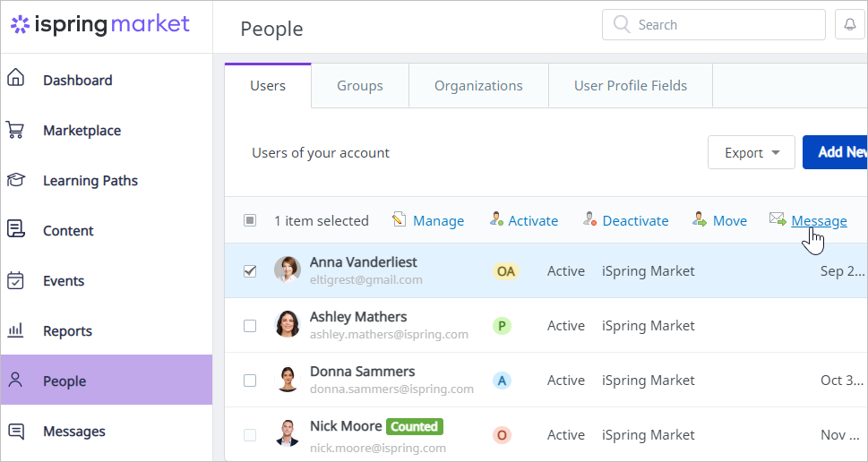Screen dimensions: 868x462
Task: Open the User Profile Fields tab
Action: [x=631, y=85]
